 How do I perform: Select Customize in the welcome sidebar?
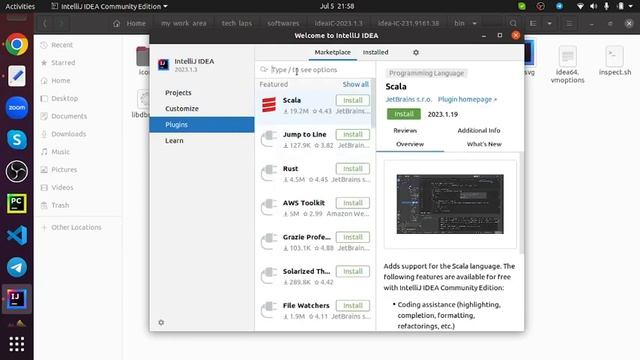click(202, 109)
